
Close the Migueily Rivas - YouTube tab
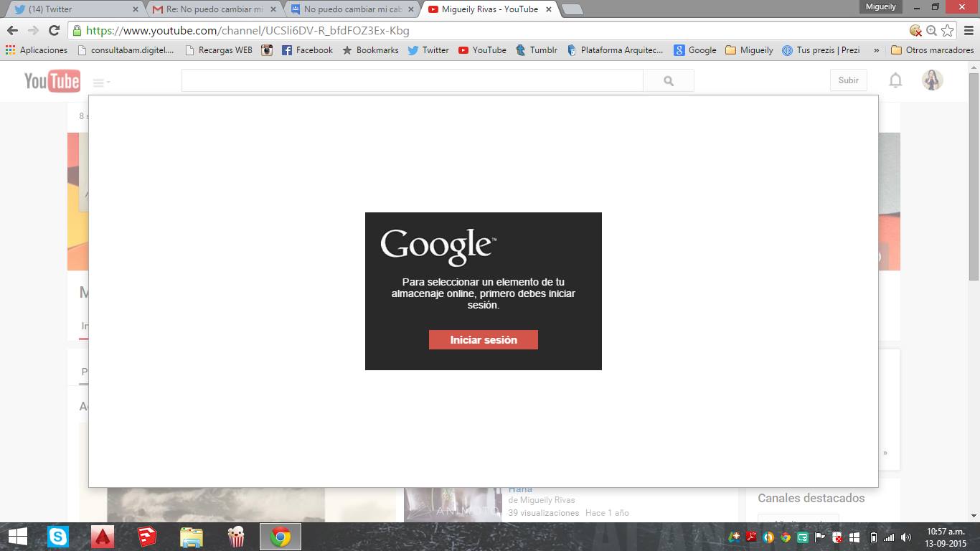(549, 9)
